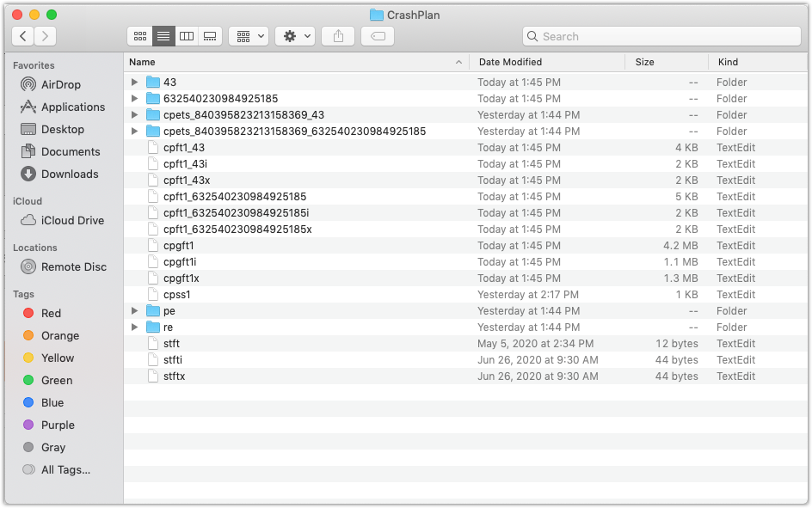812x508 pixels.
Task: Open the Edit Tags icon
Action: point(378,36)
